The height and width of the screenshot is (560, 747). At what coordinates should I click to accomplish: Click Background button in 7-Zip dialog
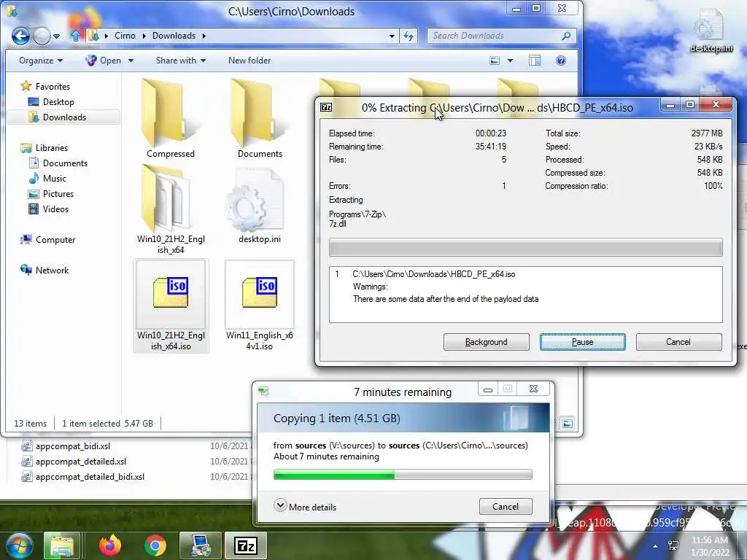coord(486,342)
